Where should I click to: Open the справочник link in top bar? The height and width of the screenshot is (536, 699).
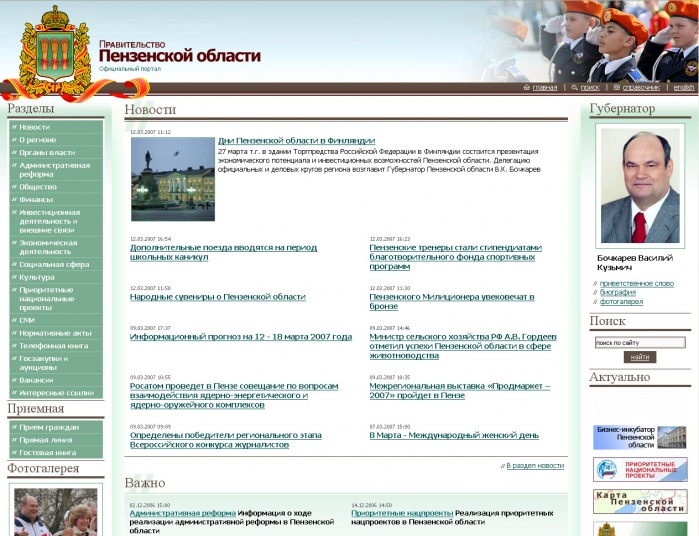[641, 87]
